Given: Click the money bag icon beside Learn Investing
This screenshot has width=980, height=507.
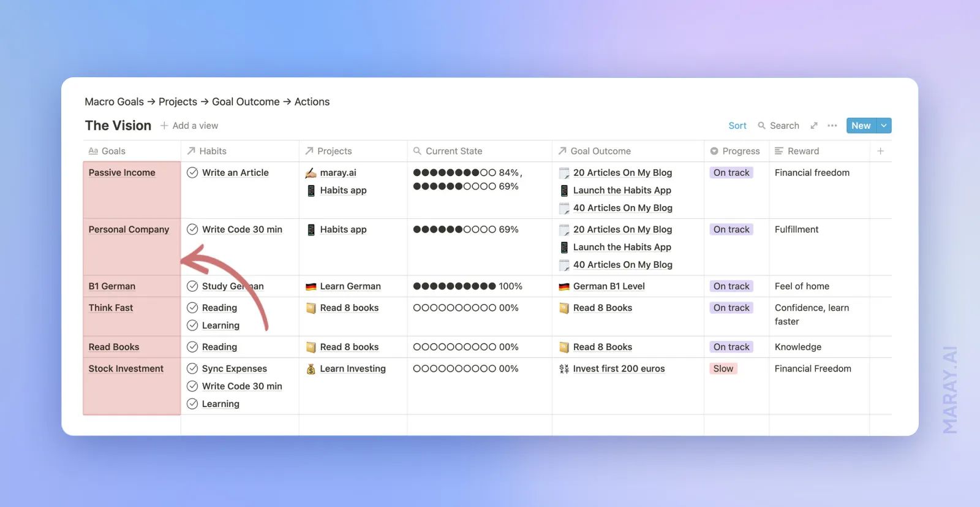Looking at the screenshot, I should 311,369.
